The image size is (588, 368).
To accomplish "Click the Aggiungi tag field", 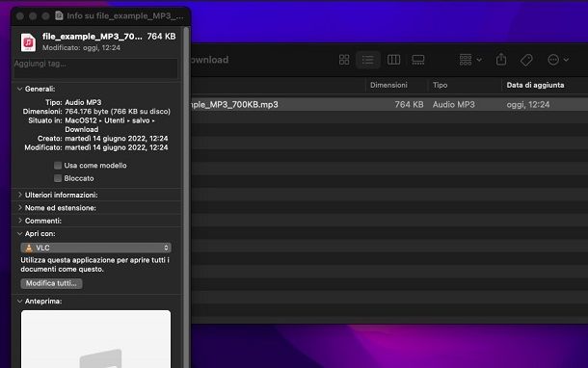I will click(x=96, y=68).
